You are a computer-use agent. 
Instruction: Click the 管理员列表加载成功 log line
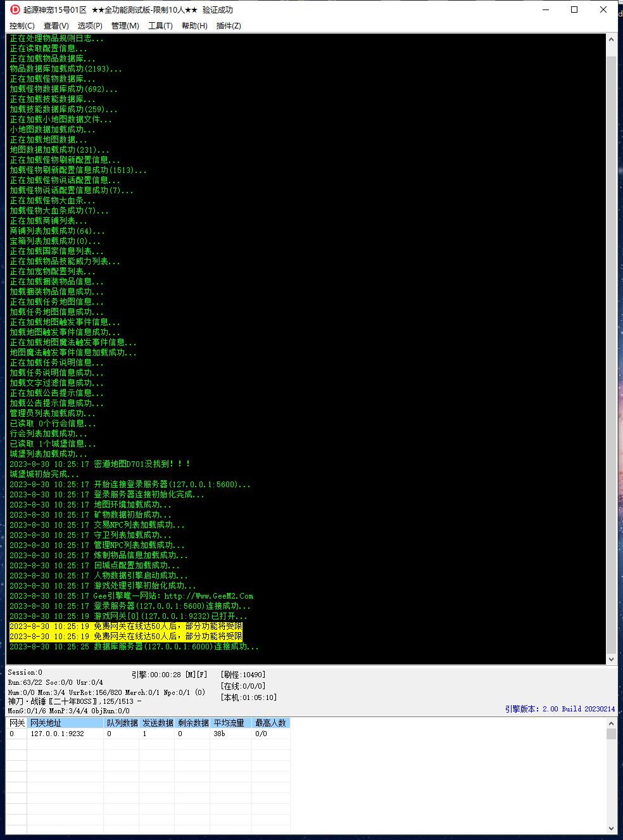click(53, 414)
